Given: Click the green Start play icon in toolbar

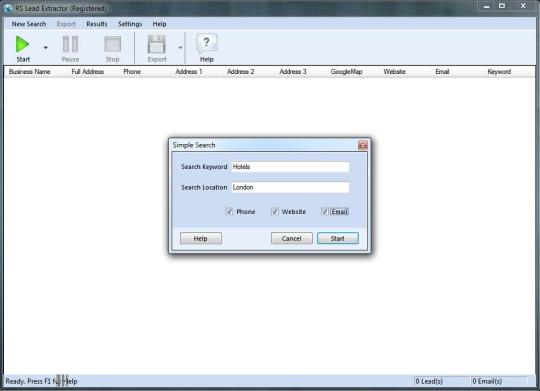Looking at the screenshot, I should tap(22, 44).
